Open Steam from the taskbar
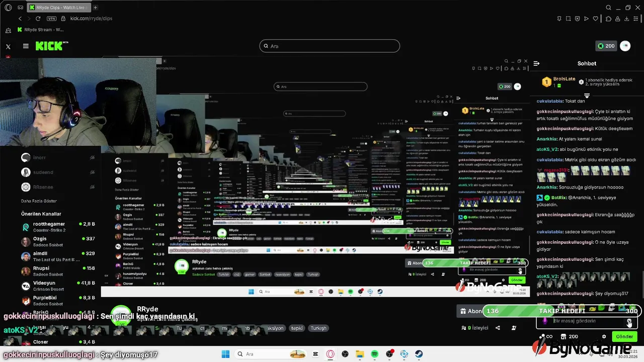The height and width of the screenshot is (362, 644). pos(419,354)
